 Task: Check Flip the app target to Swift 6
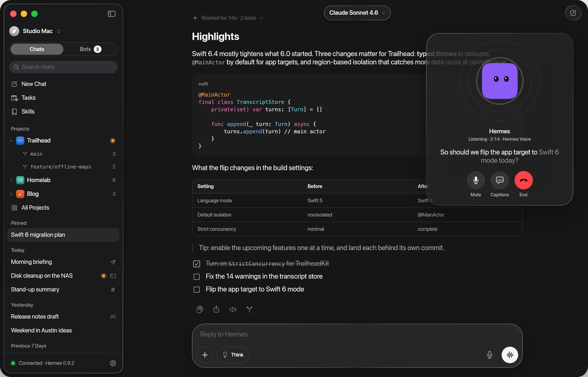pyautogui.click(x=197, y=289)
